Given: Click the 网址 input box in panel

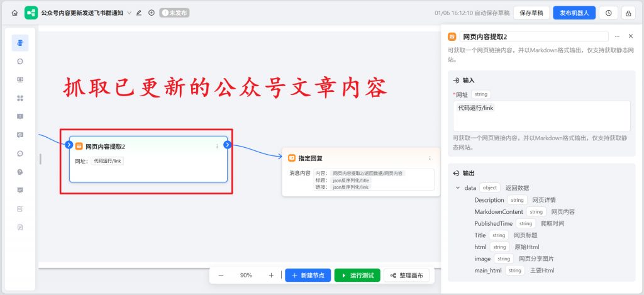Looking at the screenshot, I should (x=541, y=116).
